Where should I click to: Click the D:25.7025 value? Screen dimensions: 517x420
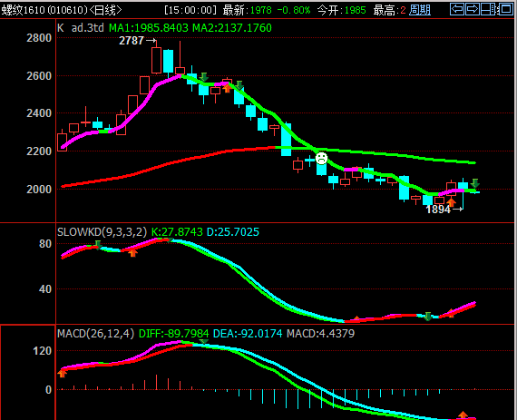point(233,232)
